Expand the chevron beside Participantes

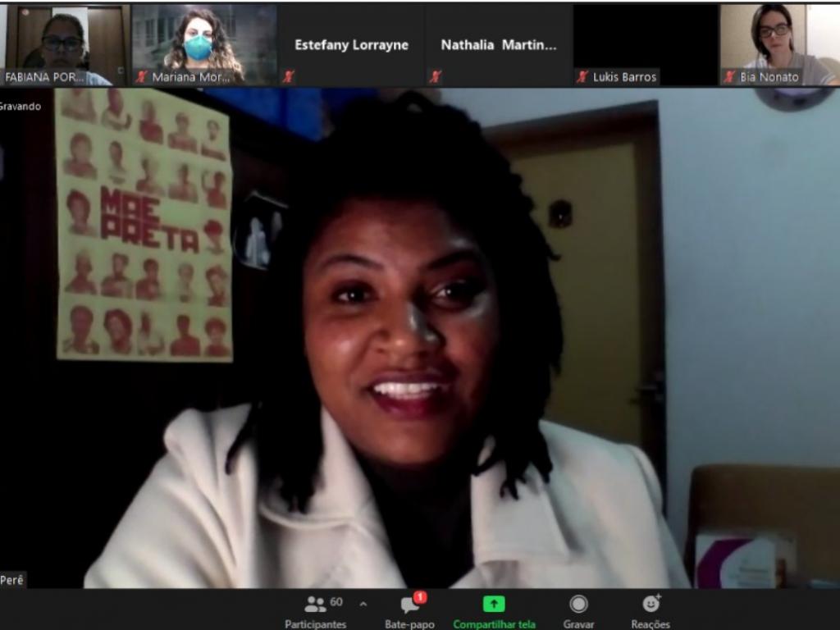[363, 605]
